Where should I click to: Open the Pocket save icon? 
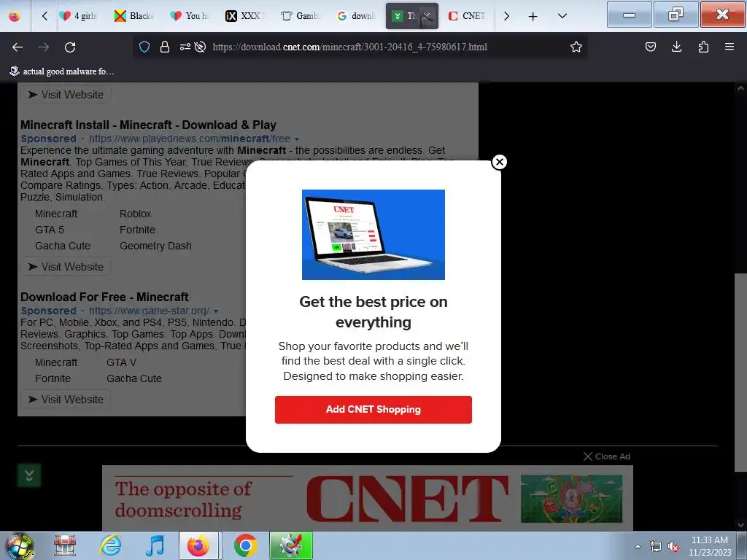(x=650, y=47)
